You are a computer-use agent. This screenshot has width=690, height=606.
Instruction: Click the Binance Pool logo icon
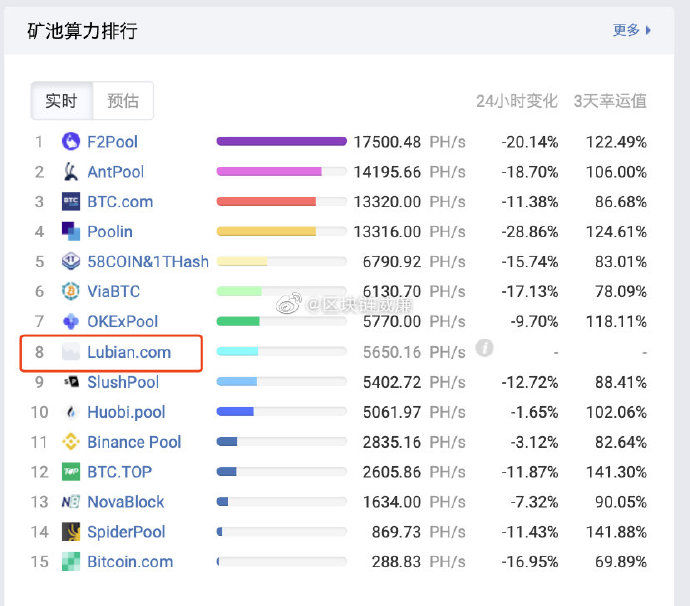(x=71, y=442)
